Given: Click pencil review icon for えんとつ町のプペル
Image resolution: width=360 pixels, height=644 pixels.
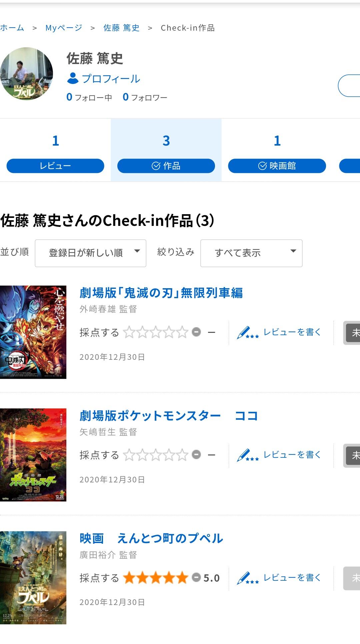Looking at the screenshot, I should click(248, 578).
